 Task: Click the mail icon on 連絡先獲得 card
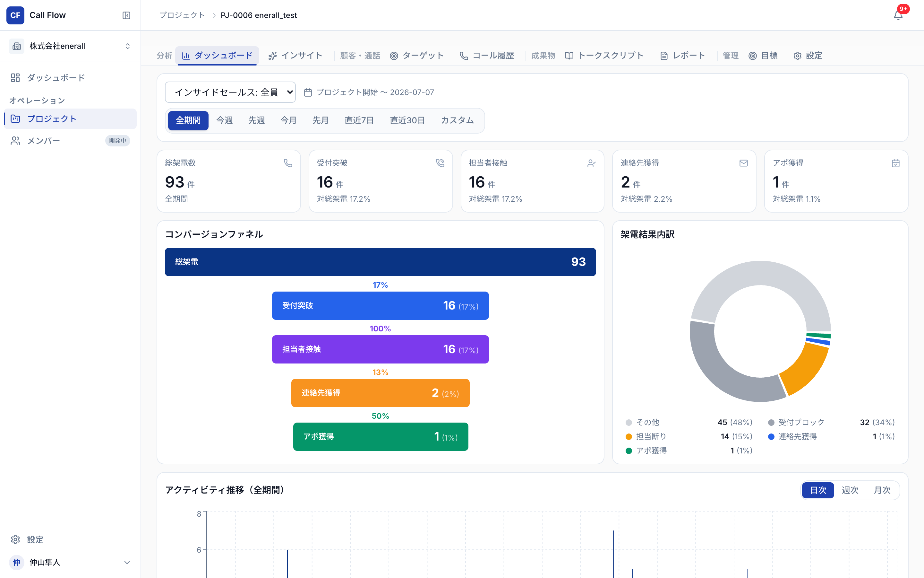[743, 163]
